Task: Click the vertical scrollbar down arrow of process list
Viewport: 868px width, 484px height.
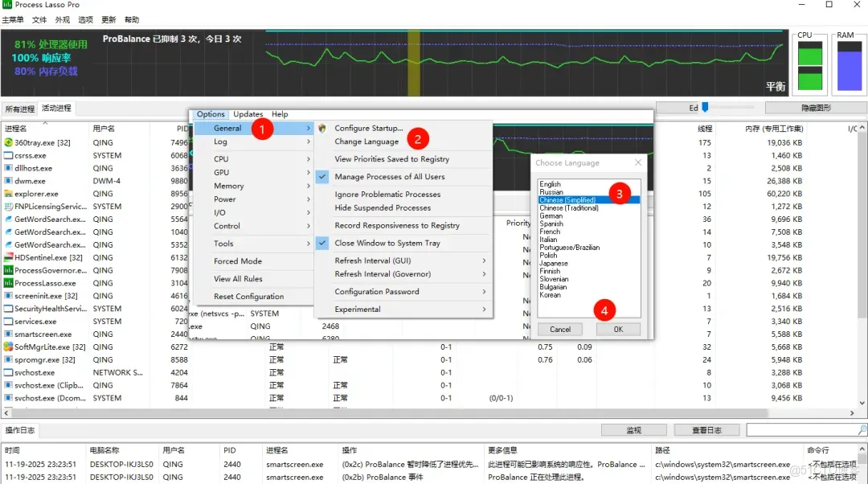Action: [x=862, y=403]
